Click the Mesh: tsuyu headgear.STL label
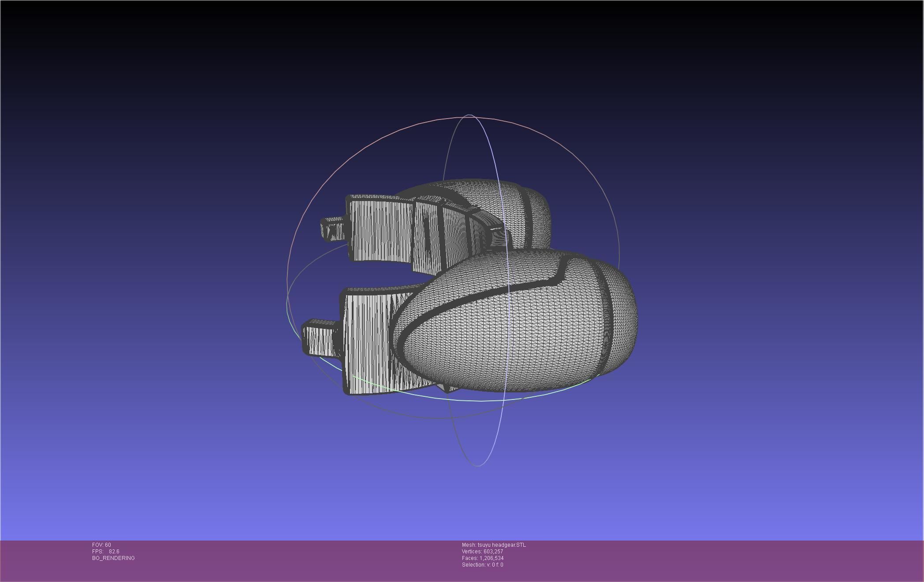The image size is (924, 582). coord(494,545)
